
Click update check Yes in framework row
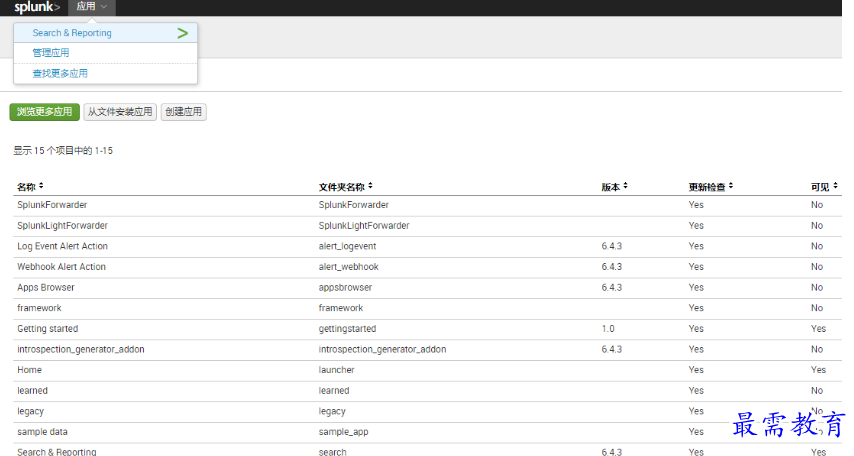(x=696, y=308)
